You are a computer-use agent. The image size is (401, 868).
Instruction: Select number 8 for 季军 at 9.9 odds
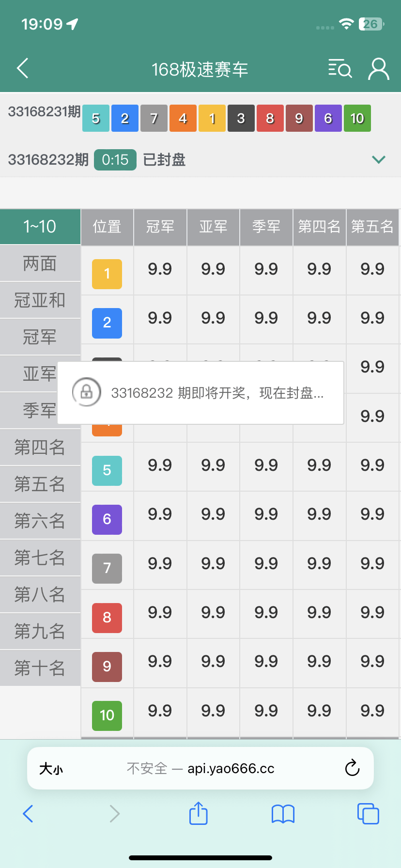266,613
